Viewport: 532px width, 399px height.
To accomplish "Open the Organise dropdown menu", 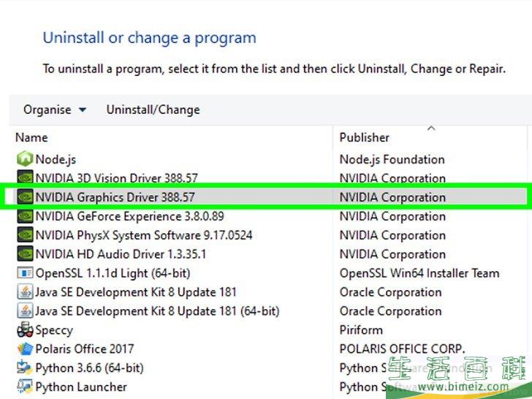I will (55, 110).
